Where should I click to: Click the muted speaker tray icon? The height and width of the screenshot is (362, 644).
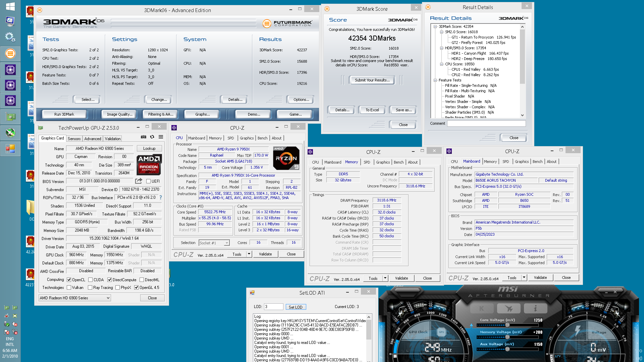pyautogui.click(x=15, y=324)
